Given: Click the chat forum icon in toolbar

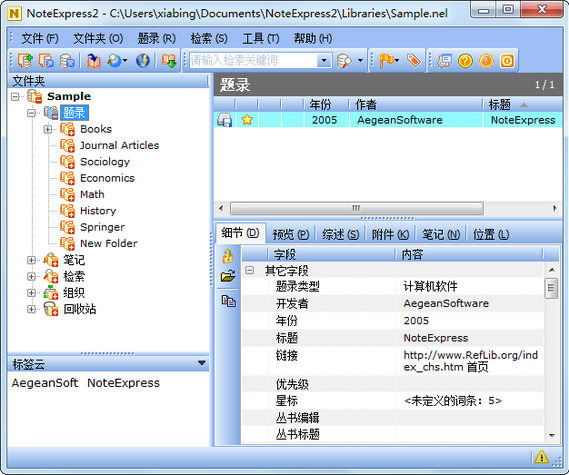Looking at the screenshot, I should 444,61.
